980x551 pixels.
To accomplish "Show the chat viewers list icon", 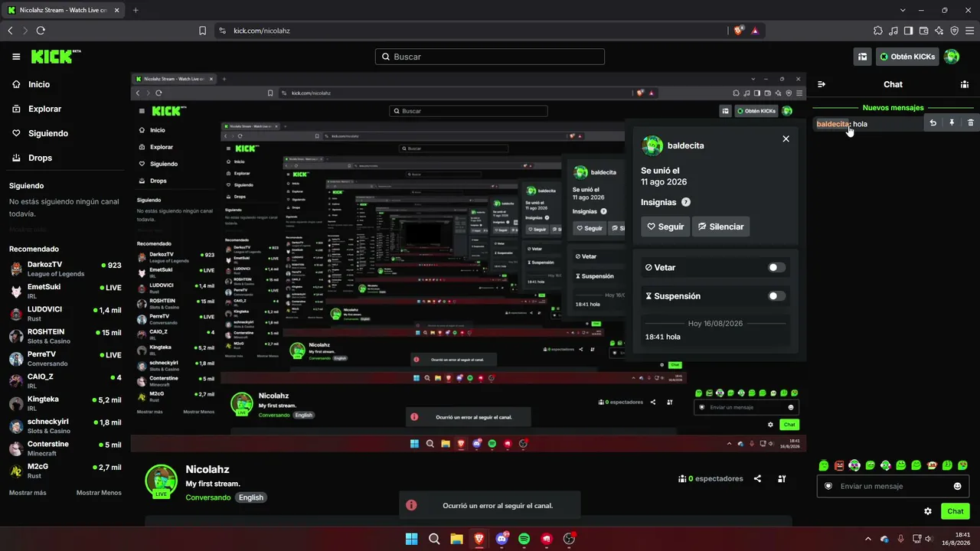I will pos(965,84).
